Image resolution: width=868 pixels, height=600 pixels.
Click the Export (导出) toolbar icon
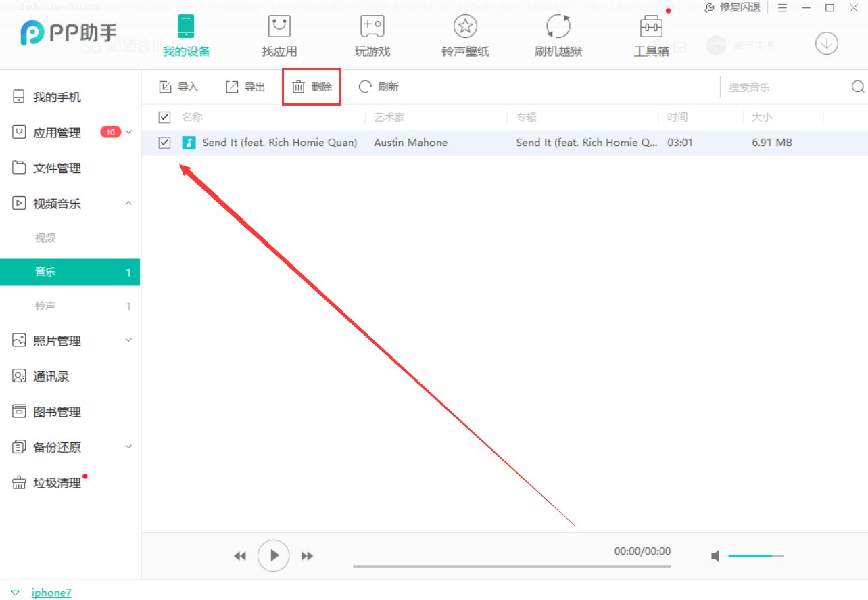232,87
